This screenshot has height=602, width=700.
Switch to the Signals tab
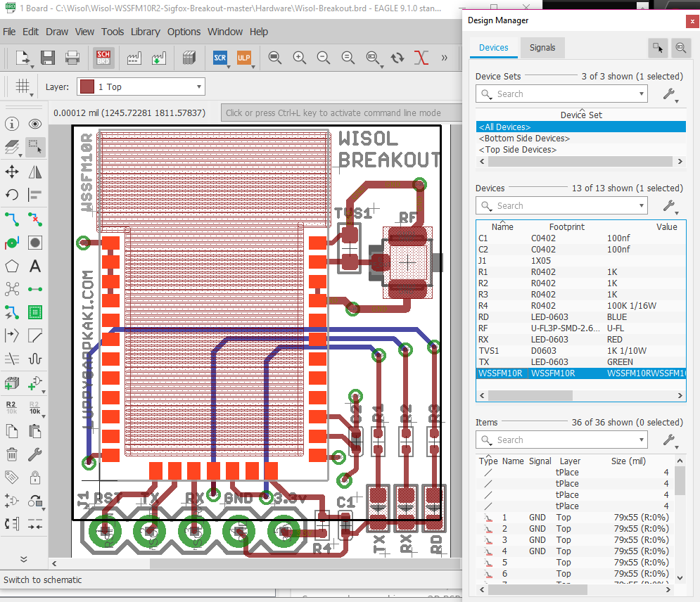click(542, 48)
